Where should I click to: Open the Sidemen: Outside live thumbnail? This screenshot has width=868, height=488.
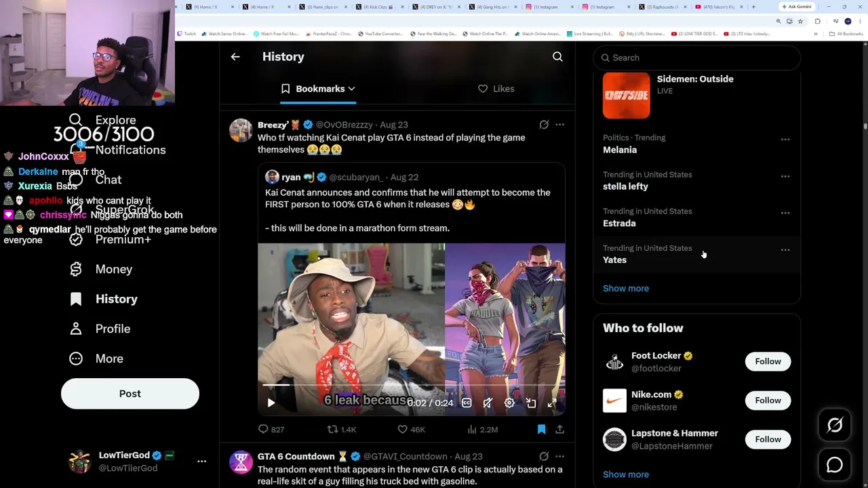tap(627, 96)
